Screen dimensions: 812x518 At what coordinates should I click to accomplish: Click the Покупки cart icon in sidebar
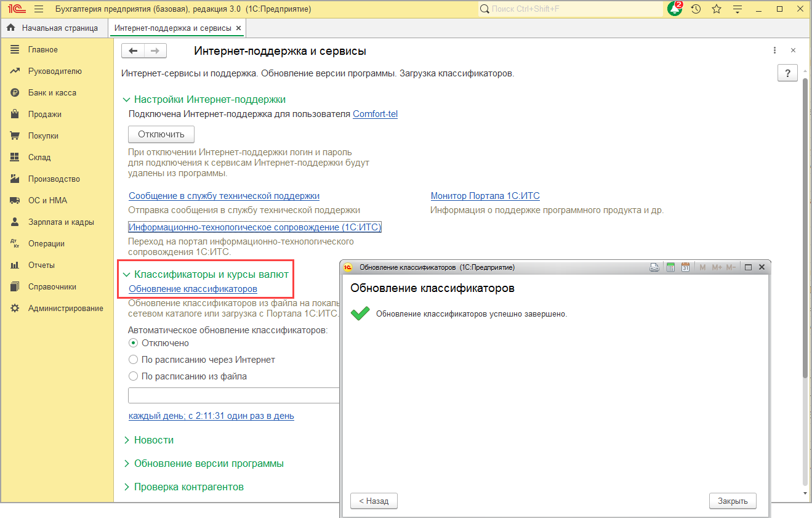(x=15, y=136)
